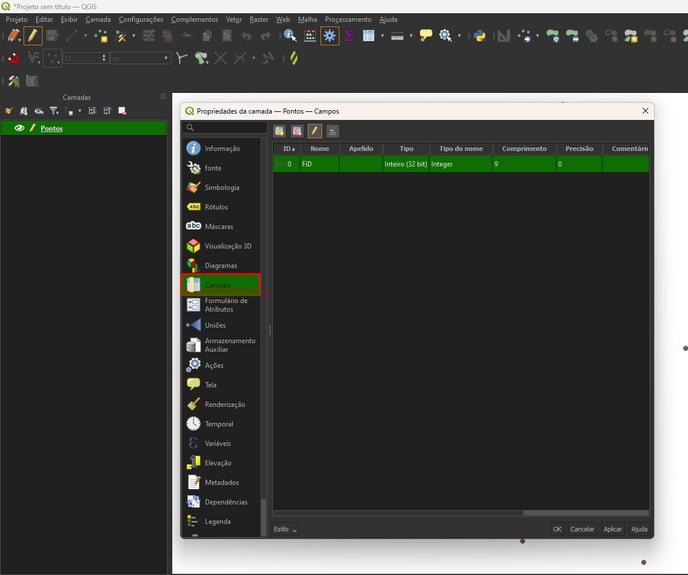This screenshot has width=688, height=575.
Task: Click Expand All icon in Camadas panel
Action: click(92, 111)
